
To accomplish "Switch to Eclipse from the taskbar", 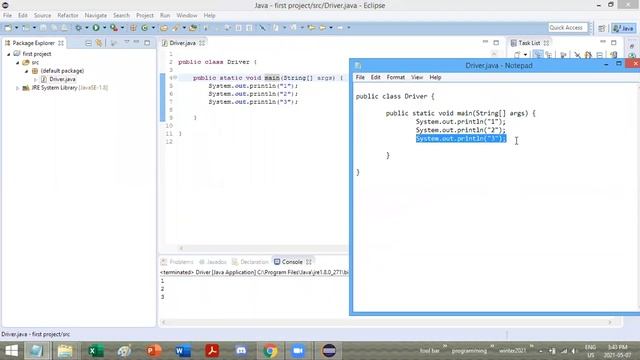I will pyautogui.click(x=329, y=351).
